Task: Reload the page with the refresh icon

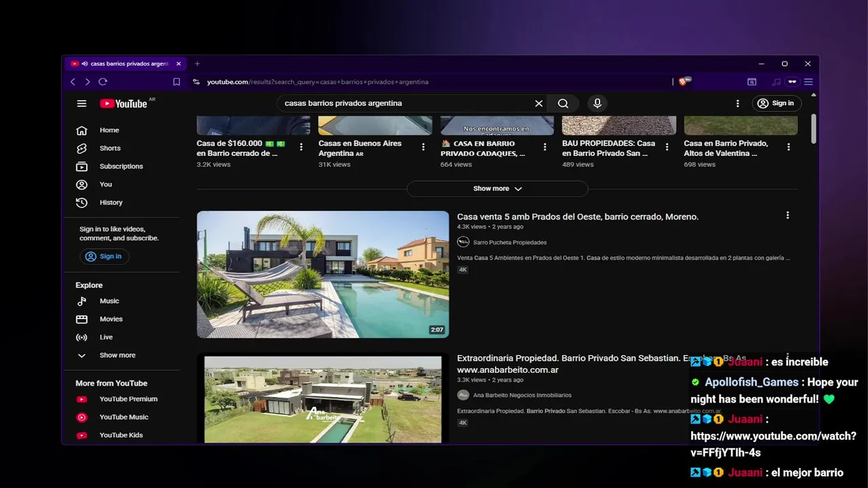Action: point(103,82)
